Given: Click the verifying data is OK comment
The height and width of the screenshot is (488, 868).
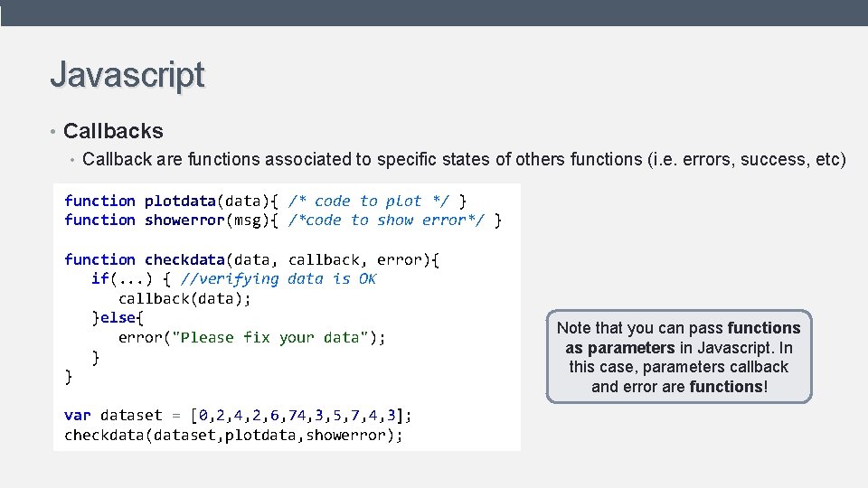Looking at the screenshot, I should tap(278, 279).
